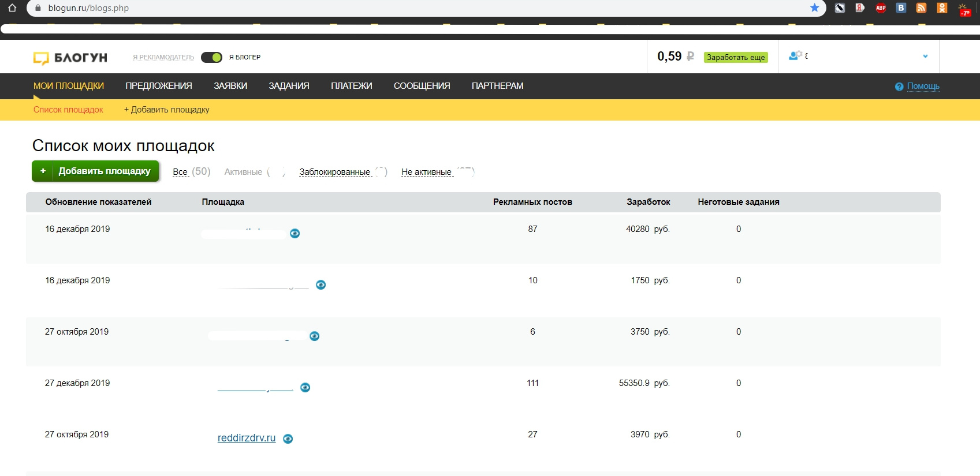Image resolution: width=980 pixels, height=476 pixels.
Task: Click the blue bookmark star icon
Action: (814, 8)
